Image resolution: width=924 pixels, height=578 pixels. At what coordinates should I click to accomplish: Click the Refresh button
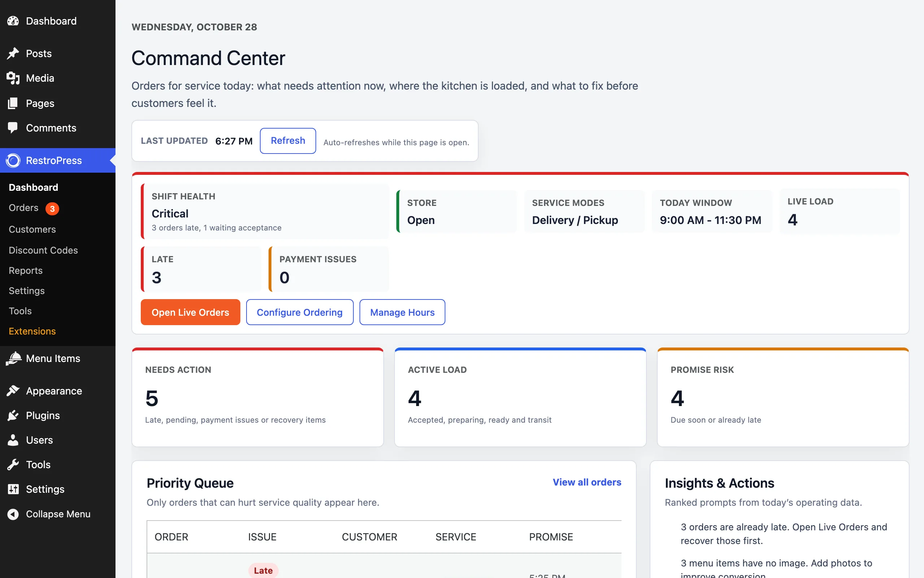(x=288, y=141)
